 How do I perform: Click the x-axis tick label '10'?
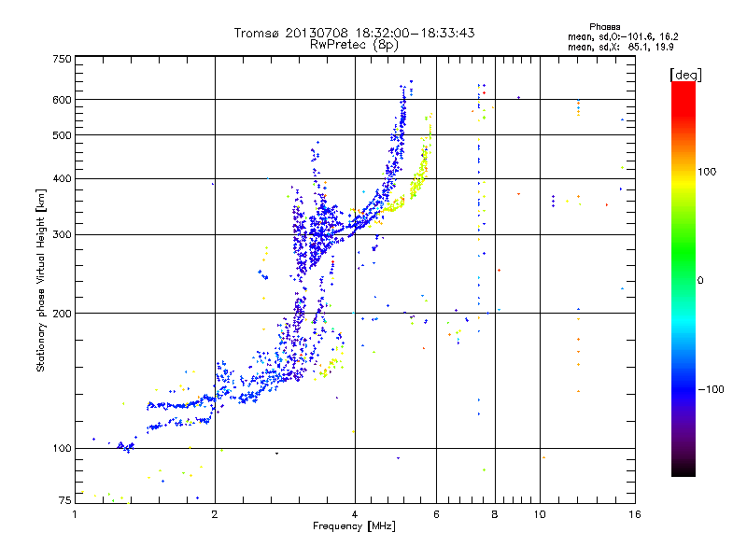[540, 514]
